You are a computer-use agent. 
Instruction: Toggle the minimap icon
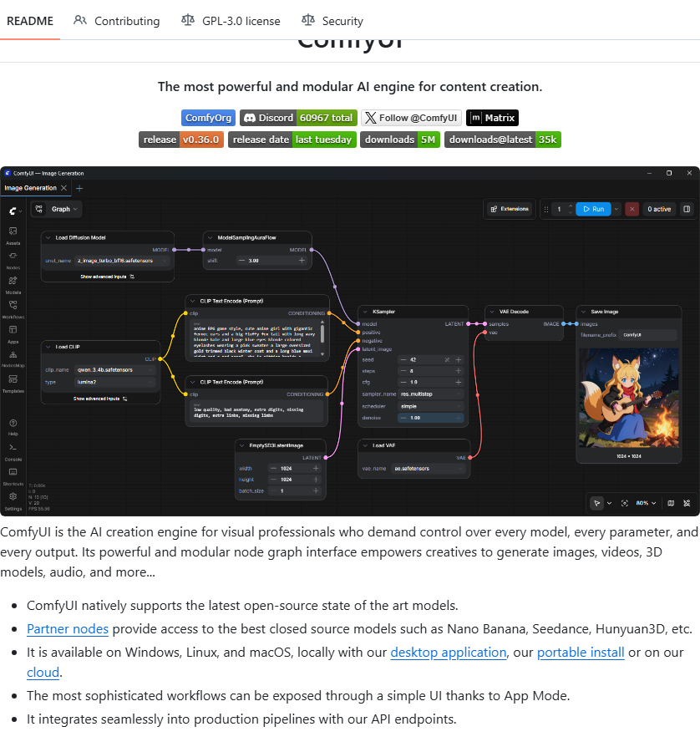671,503
